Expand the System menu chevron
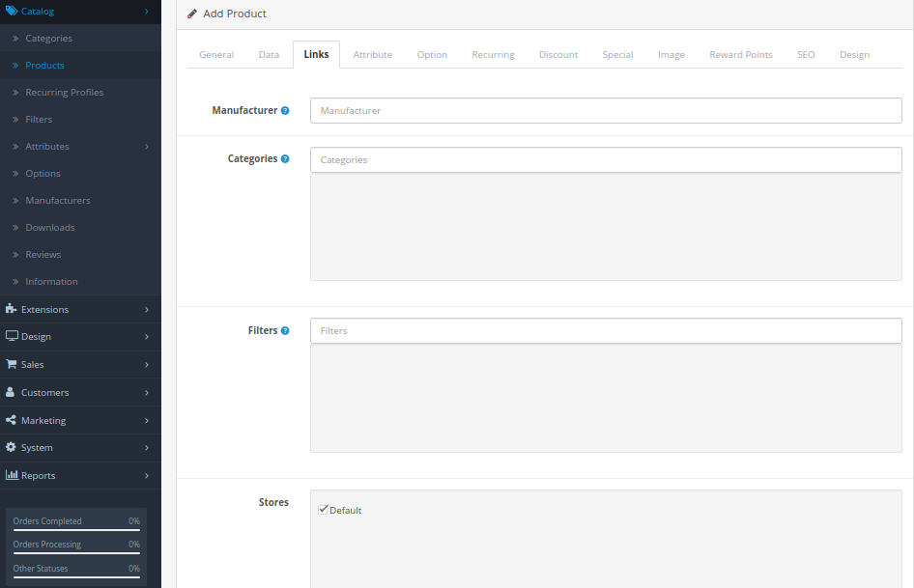Screen dimensions: 914x588 tap(147, 447)
